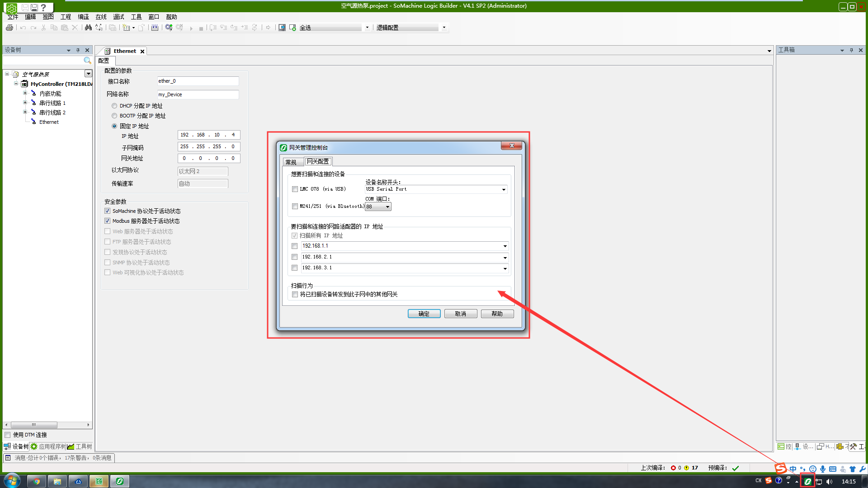Viewport: 868px width, 488px height.
Task: Open the 逻辑配置 toolbar dropdown
Action: (444, 28)
